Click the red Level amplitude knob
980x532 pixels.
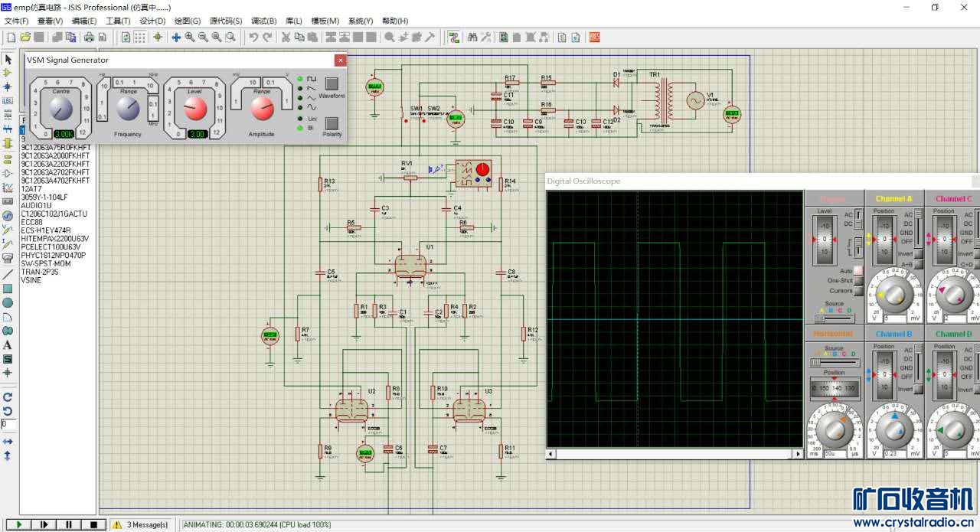point(195,109)
